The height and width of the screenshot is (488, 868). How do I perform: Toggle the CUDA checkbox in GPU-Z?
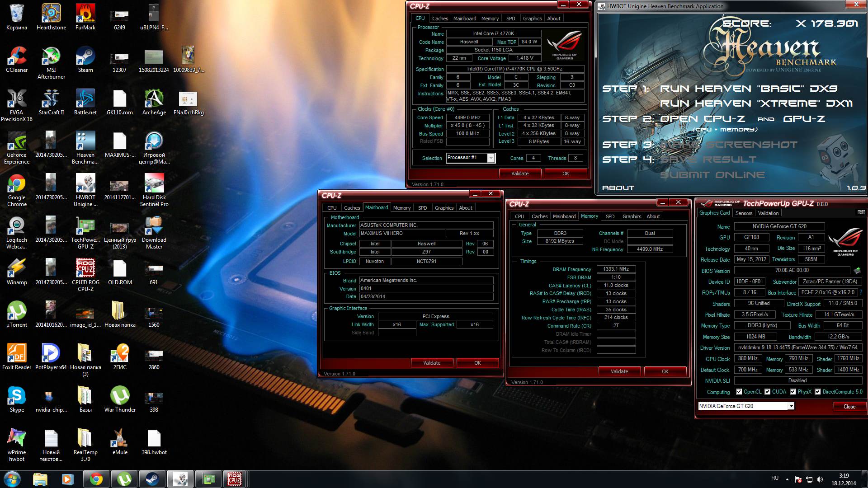[767, 392]
